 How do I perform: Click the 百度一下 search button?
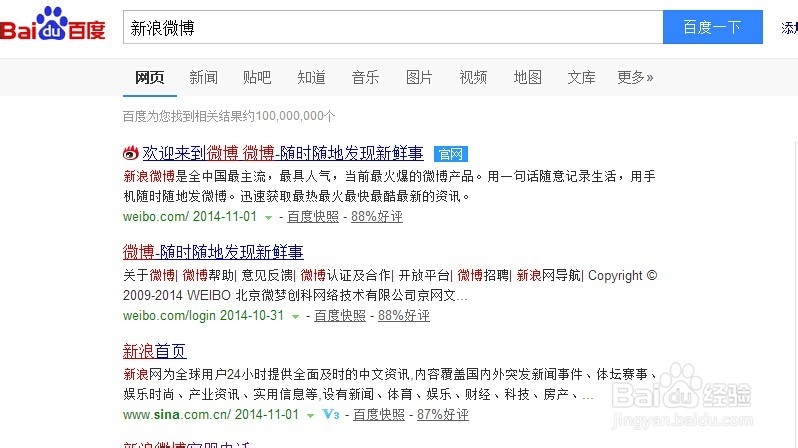point(712,27)
